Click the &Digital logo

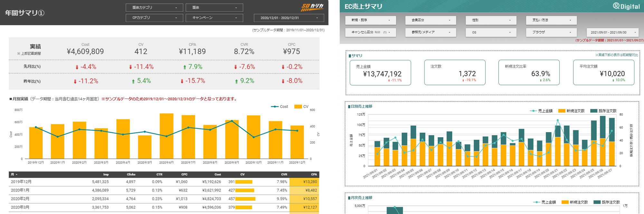626,6
